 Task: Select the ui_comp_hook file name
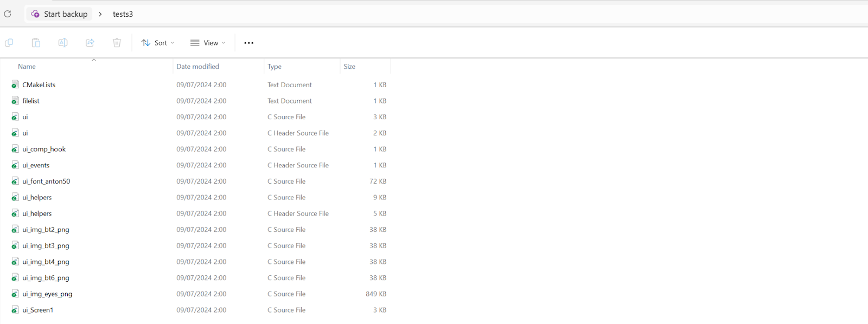(44, 149)
